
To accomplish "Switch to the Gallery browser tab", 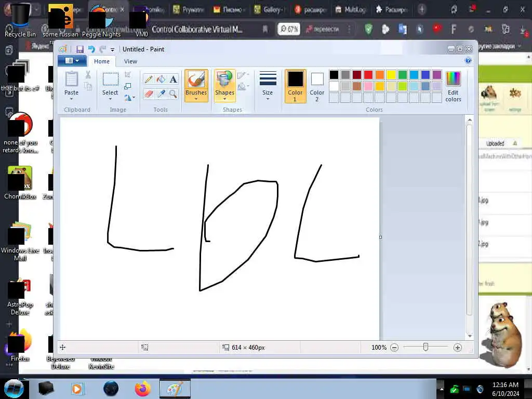I will (x=269, y=9).
